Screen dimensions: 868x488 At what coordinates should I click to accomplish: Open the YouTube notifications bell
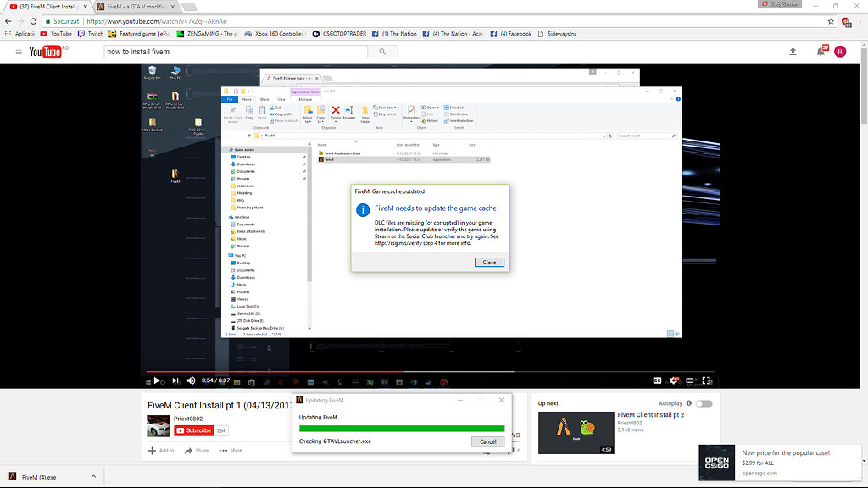(820, 52)
